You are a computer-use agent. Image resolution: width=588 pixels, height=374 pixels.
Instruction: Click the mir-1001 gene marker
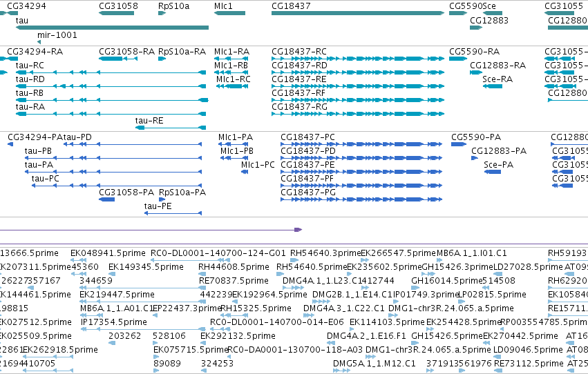coord(39,42)
